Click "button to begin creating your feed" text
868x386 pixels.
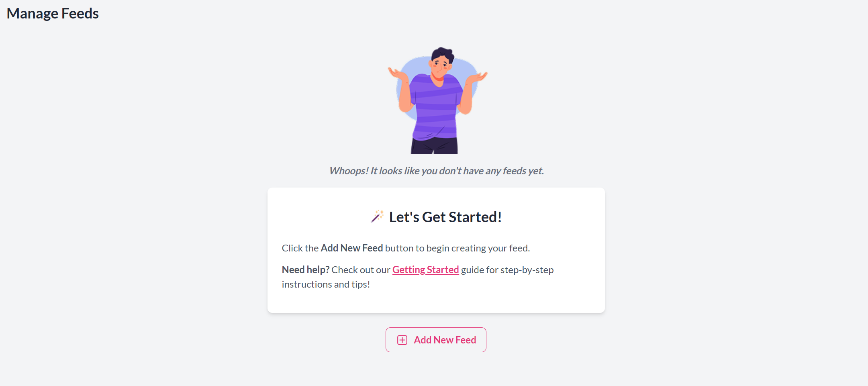[457, 248]
